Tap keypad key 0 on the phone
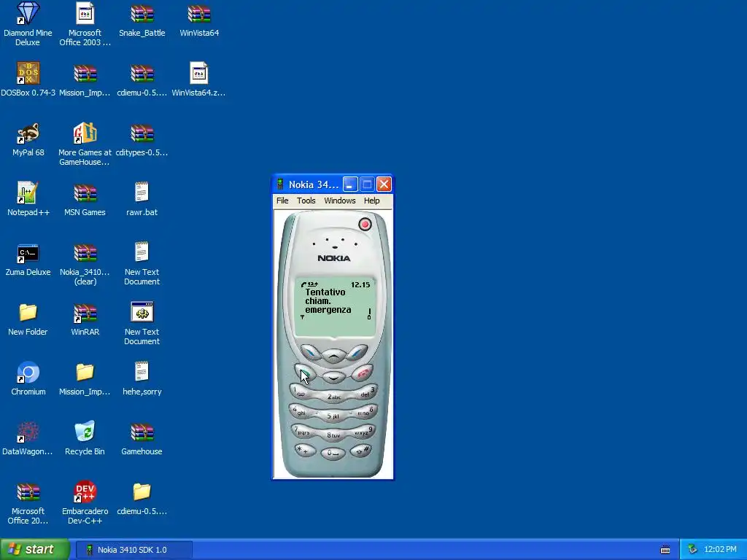Screen dimensions: 747x560 (x=333, y=452)
